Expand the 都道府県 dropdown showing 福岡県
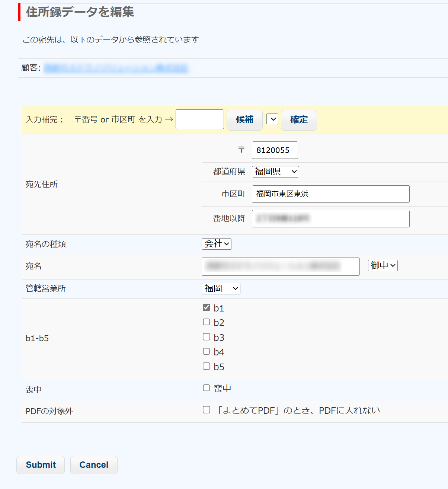 [275, 172]
